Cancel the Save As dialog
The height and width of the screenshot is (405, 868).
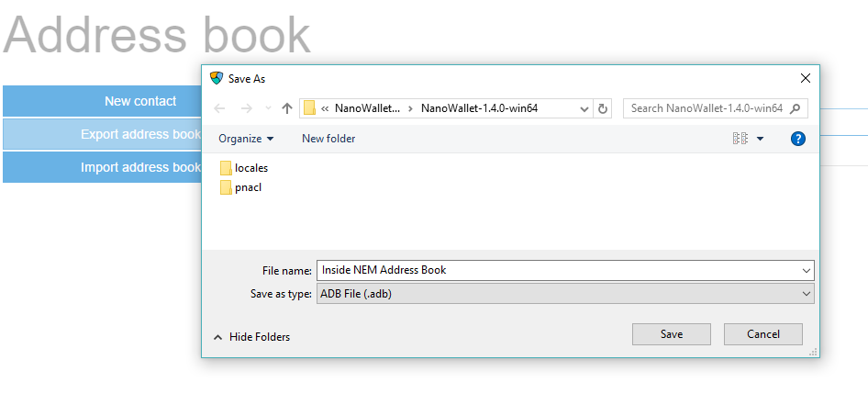(763, 334)
